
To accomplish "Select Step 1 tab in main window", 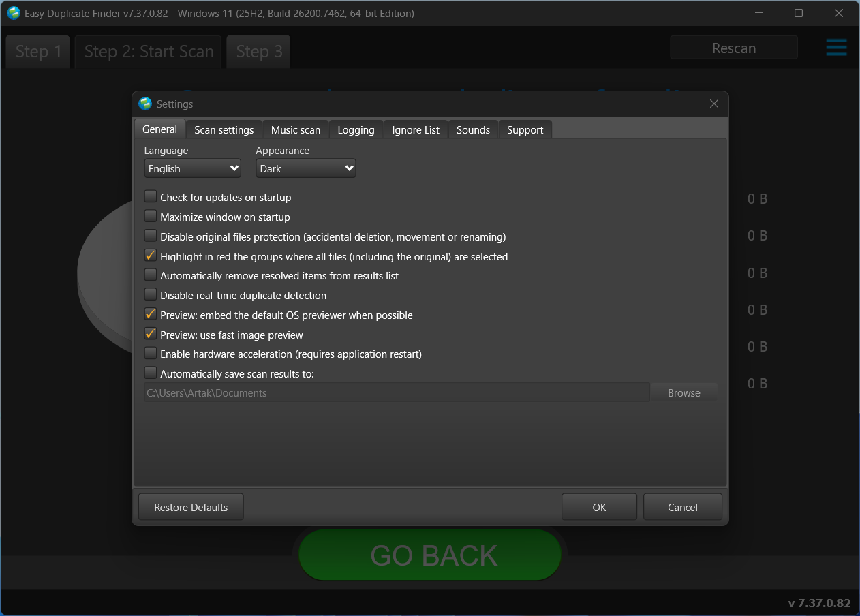I will pyautogui.click(x=38, y=52).
